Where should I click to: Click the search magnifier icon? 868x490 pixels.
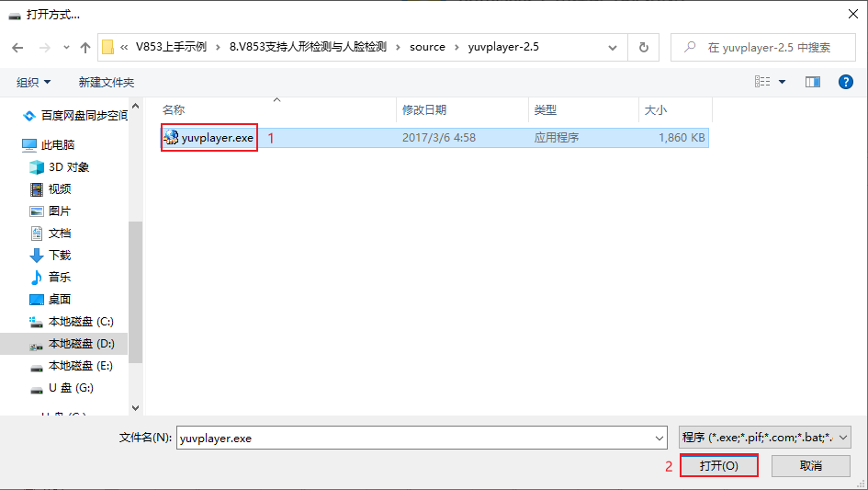(690, 47)
